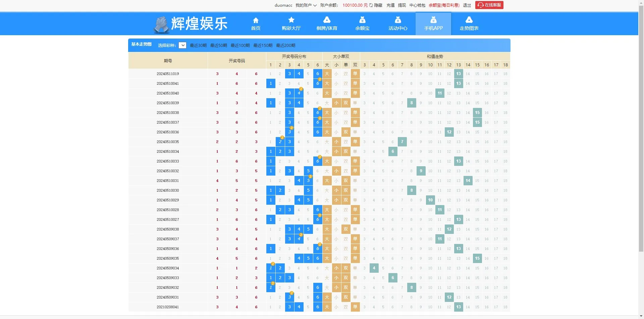Click the 余额宝 piggy bank icon
The image size is (644, 319).
(362, 20)
